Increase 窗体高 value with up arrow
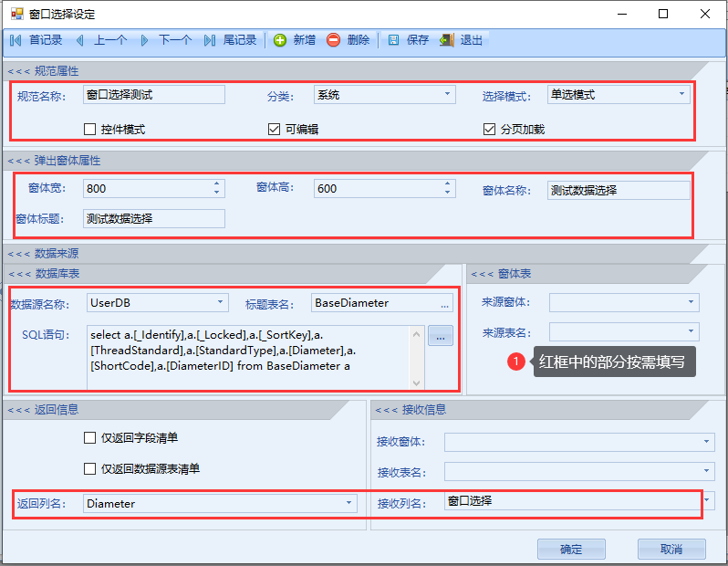Viewport: 728px width, 566px height. [x=447, y=184]
